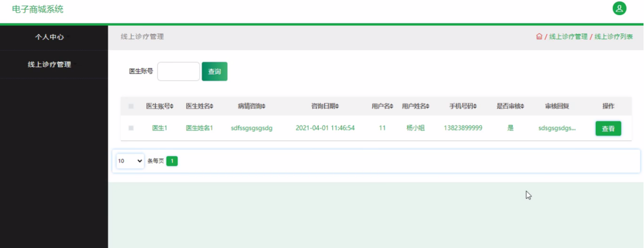This screenshot has height=248, width=644.
Task: Open the rows-per-page dropdown
Action: (x=130, y=161)
